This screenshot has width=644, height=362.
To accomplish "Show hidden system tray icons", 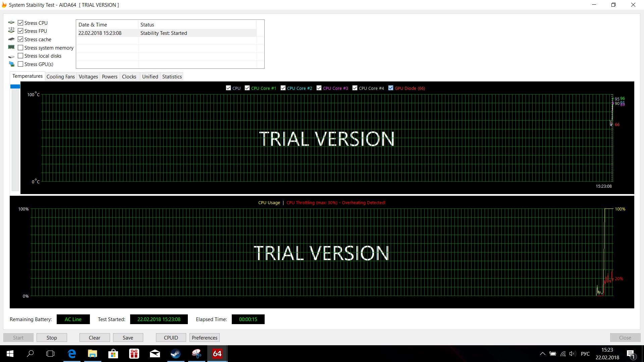I will (x=542, y=354).
